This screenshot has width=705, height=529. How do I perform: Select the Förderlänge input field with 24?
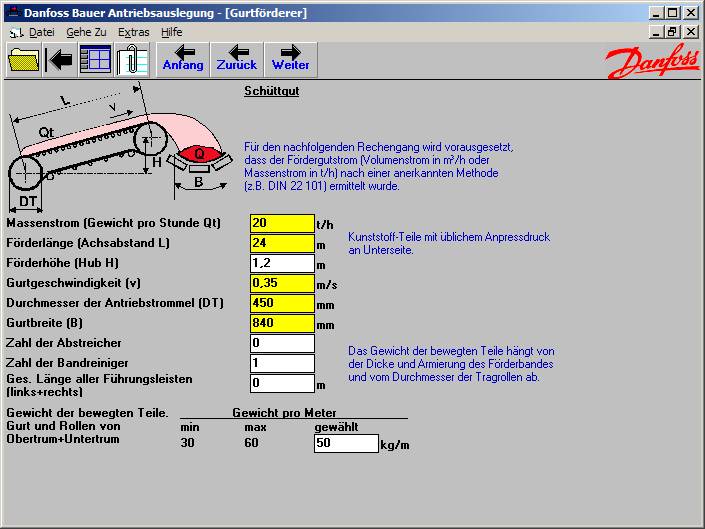282,243
